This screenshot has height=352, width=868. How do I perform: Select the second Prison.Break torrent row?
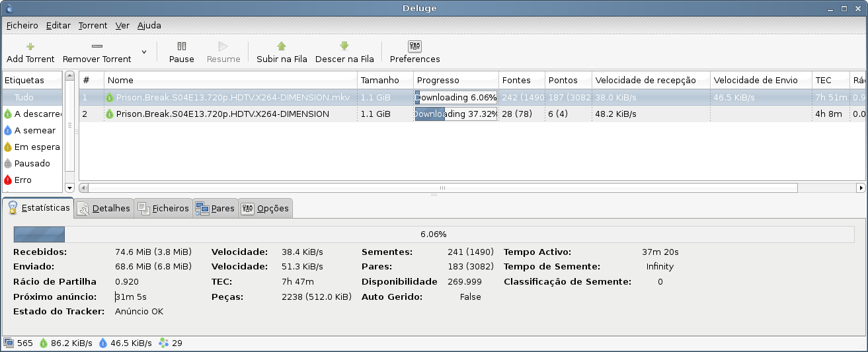472,114
